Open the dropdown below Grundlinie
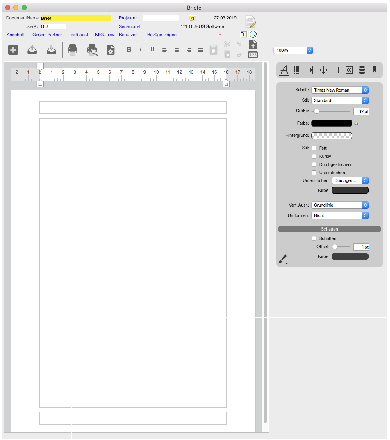The width and height of the screenshot is (390, 440). point(340,216)
